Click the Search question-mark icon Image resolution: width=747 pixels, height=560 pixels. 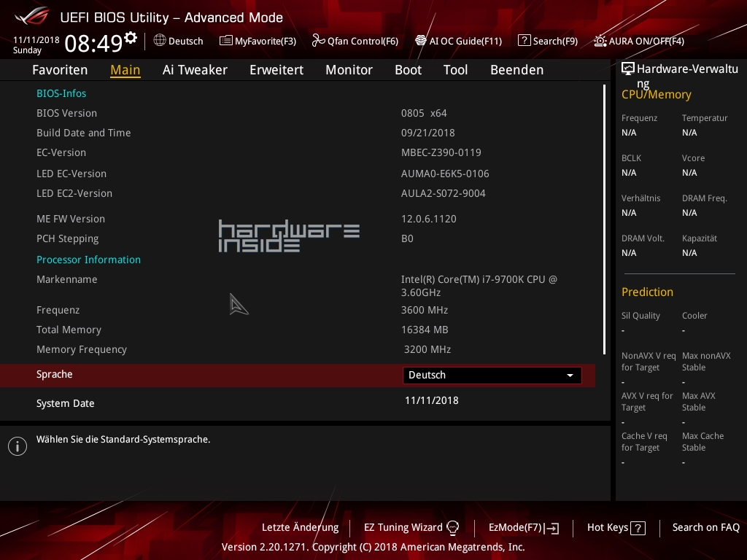click(524, 41)
